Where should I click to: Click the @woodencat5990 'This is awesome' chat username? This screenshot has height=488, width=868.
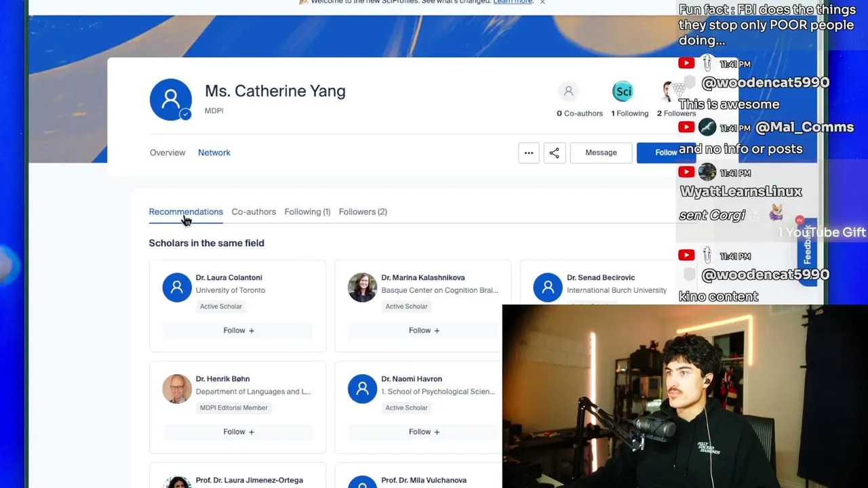pos(765,83)
